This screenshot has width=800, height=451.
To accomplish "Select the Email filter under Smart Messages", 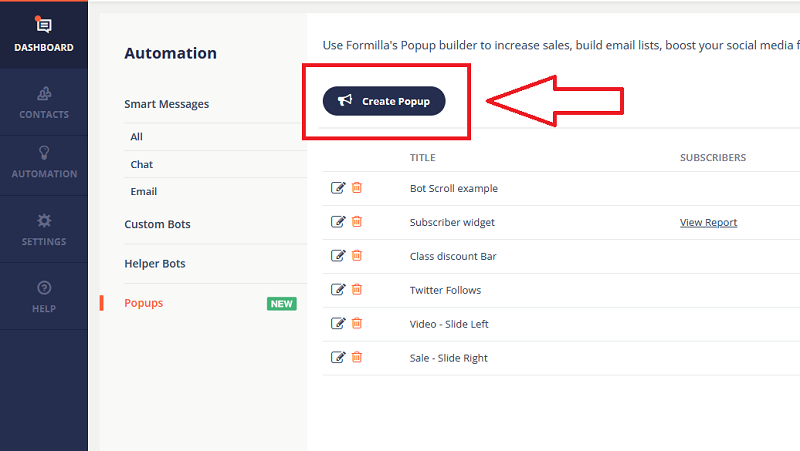I will pyautogui.click(x=143, y=191).
